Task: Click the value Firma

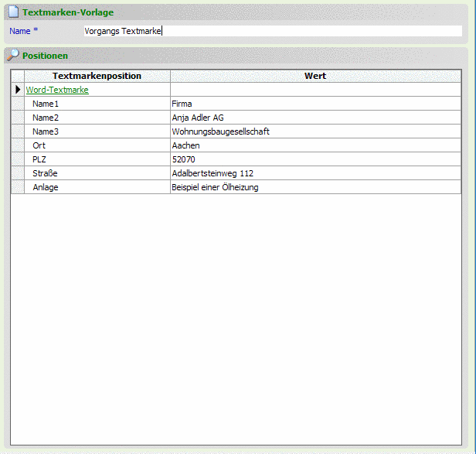Action: click(x=182, y=104)
